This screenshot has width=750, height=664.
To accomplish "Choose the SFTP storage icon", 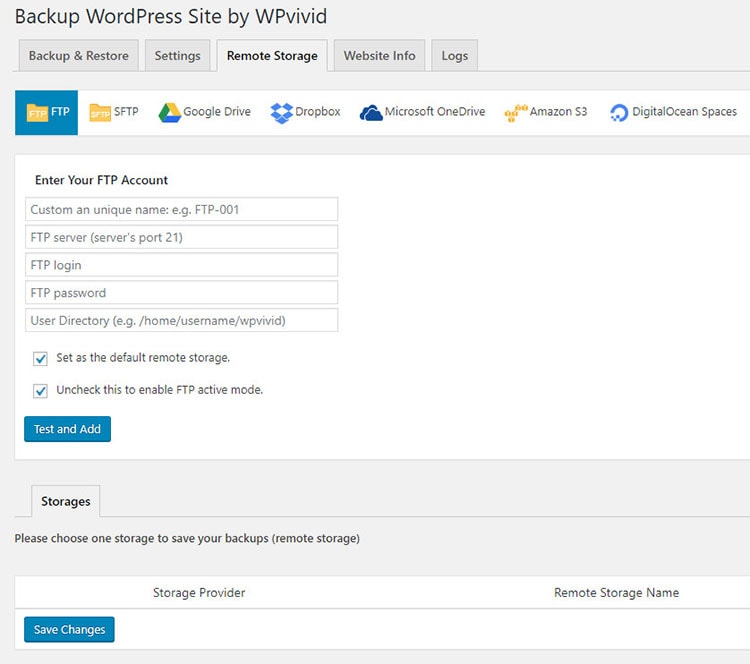I will [100, 113].
